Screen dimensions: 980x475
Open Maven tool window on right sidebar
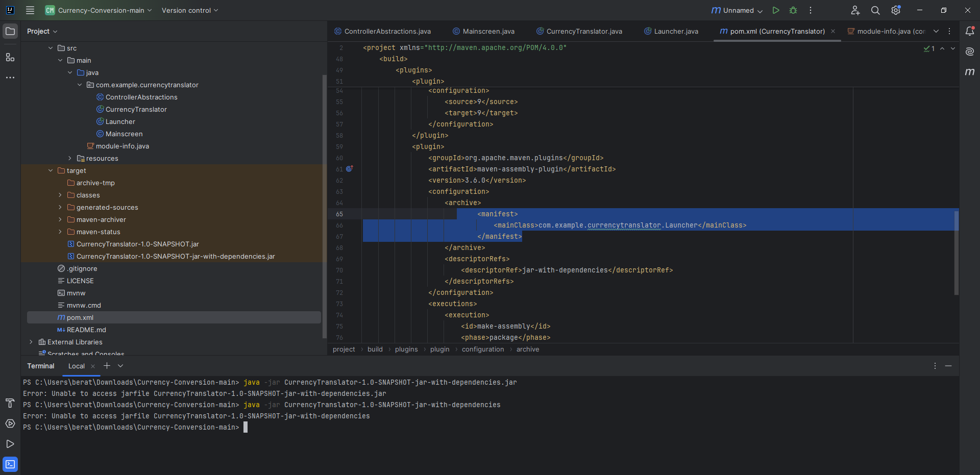coord(970,72)
